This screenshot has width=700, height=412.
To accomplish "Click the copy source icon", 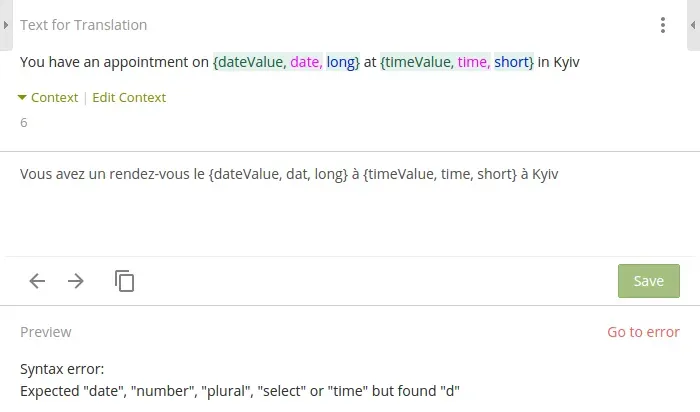I will tap(124, 281).
